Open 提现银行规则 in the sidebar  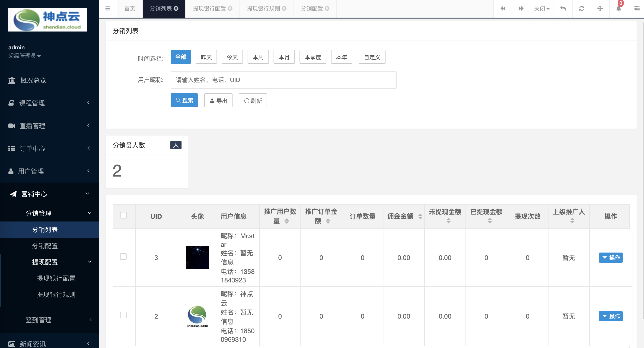pyautogui.click(x=56, y=294)
